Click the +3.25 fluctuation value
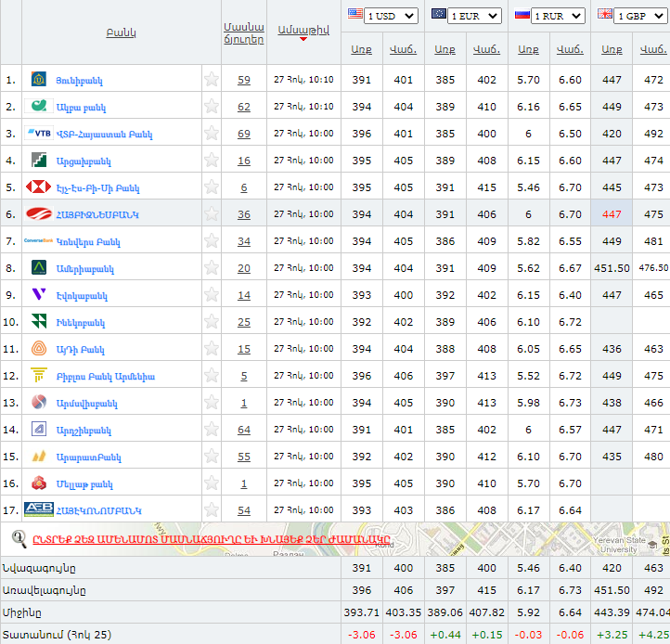Image resolution: width=670 pixels, height=644 pixels. click(x=612, y=635)
